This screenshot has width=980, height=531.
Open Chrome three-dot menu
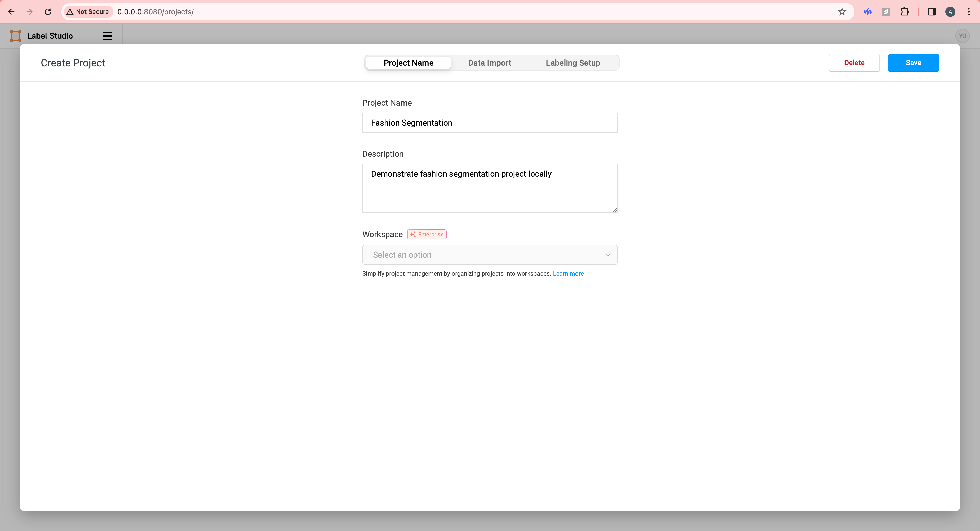969,12
